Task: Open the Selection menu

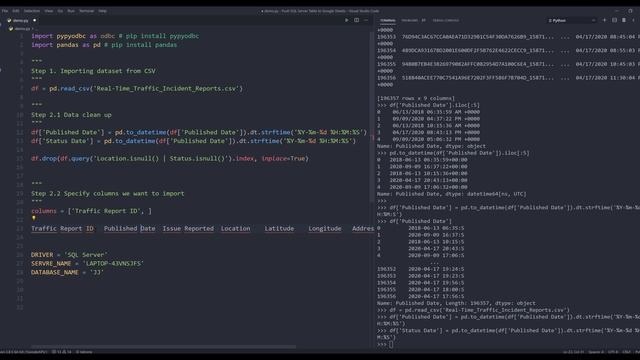Action: point(31,11)
